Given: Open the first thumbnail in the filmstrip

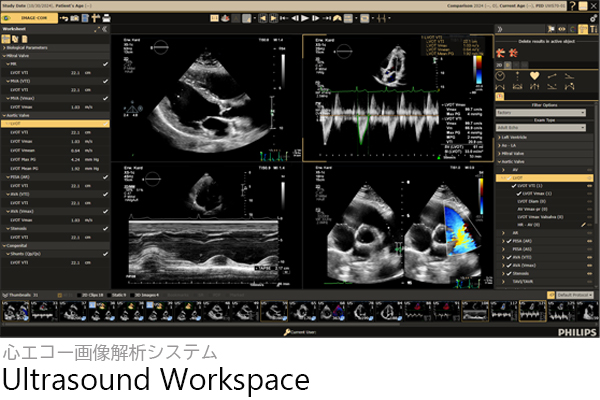Looking at the screenshot, I should click(15, 311).
